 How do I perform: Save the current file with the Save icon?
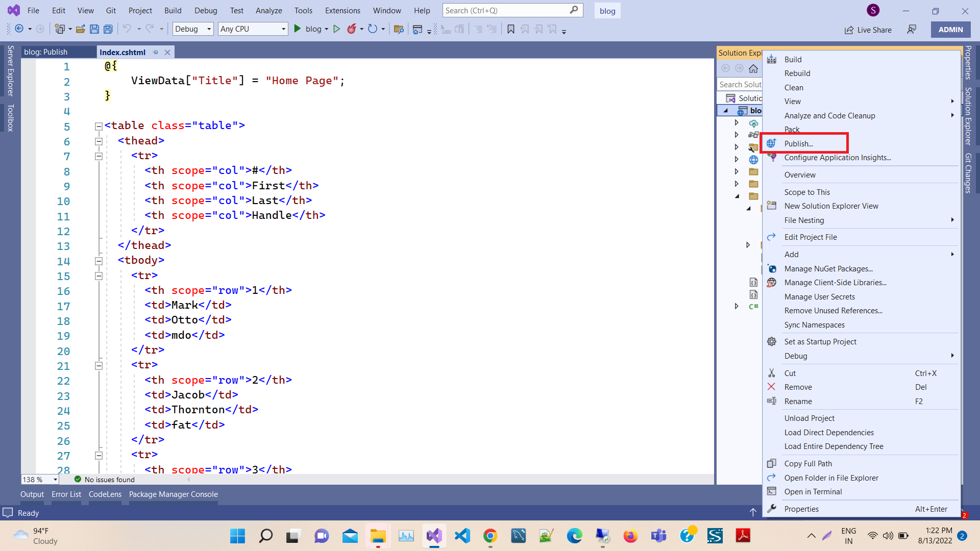pyautogui.click(x=94, y=29)
